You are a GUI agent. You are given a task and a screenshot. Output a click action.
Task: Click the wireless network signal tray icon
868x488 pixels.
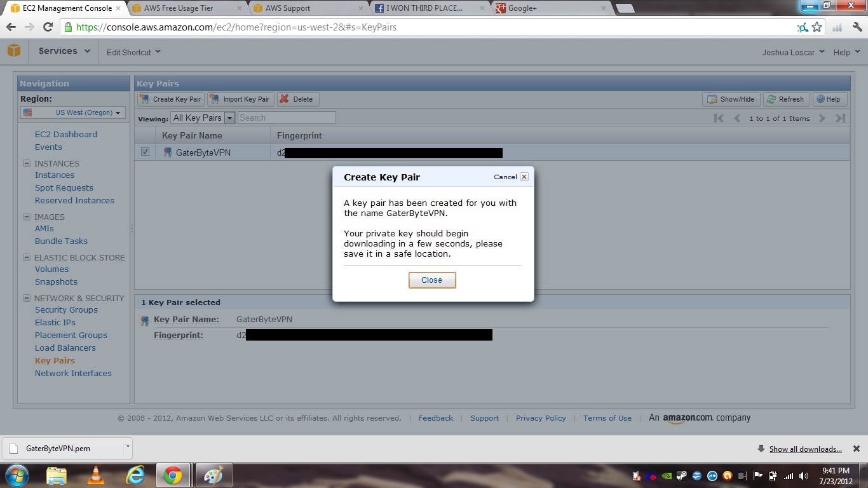789,476
